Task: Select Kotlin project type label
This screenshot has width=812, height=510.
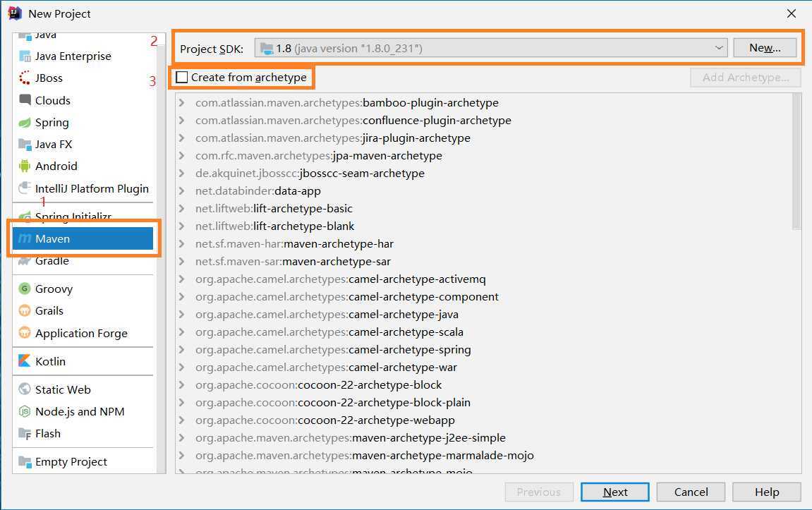Action: (x=50, y=361)
